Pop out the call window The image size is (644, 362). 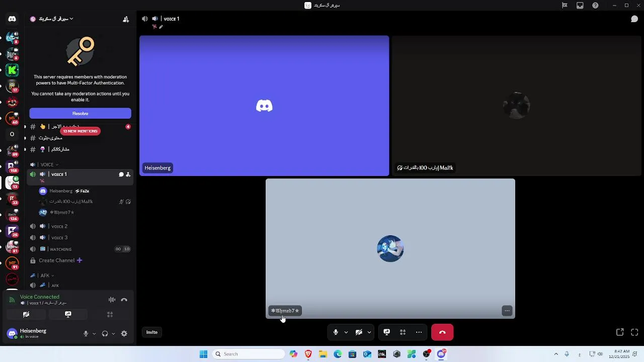click(x=620, y=332)
